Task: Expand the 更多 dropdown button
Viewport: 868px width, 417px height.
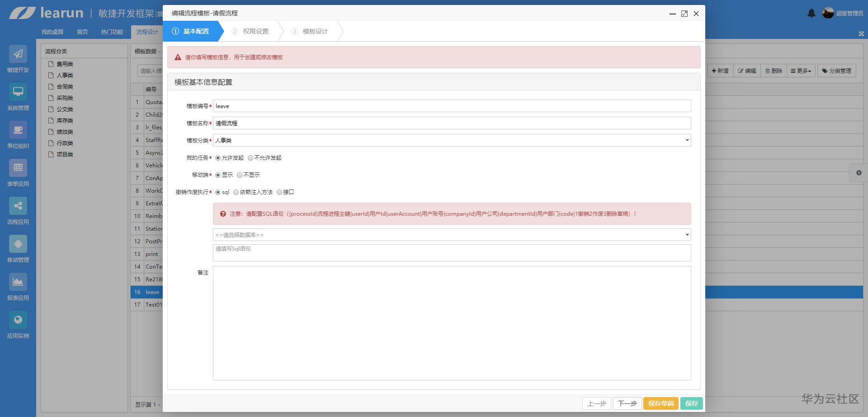Action: (x=800, y=71)
